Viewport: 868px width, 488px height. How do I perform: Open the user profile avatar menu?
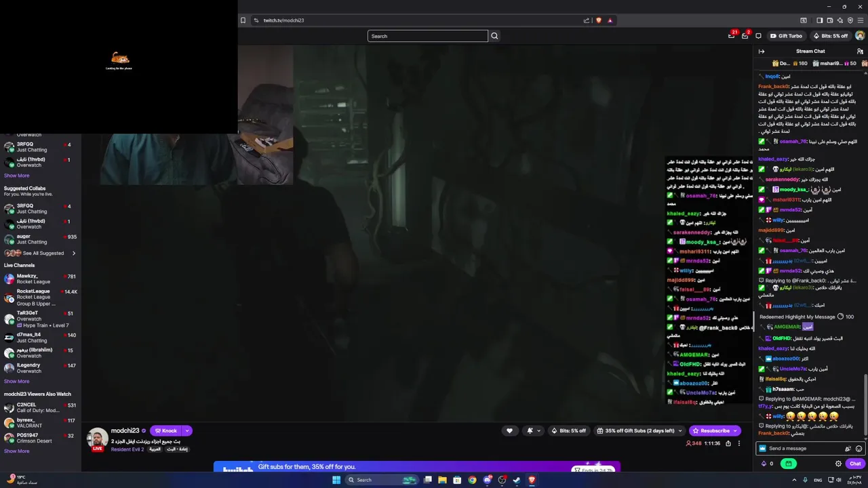pos(860,36)
